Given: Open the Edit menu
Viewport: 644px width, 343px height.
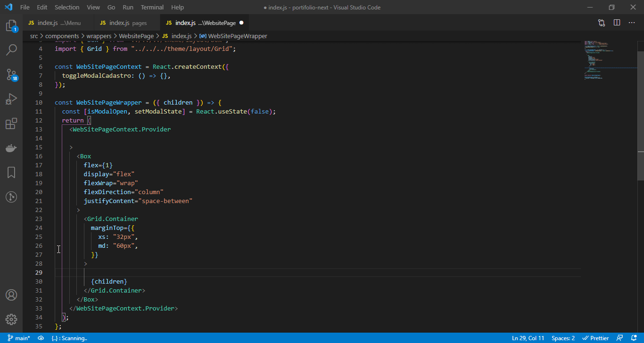Looking at the screenshot, I should click(x=42, y=8).
